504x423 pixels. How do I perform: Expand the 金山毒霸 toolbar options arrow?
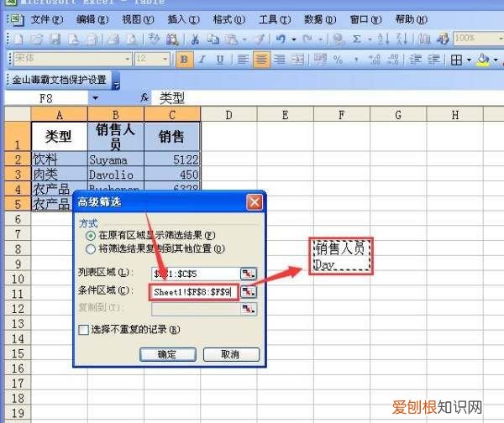tap(116, 81)
